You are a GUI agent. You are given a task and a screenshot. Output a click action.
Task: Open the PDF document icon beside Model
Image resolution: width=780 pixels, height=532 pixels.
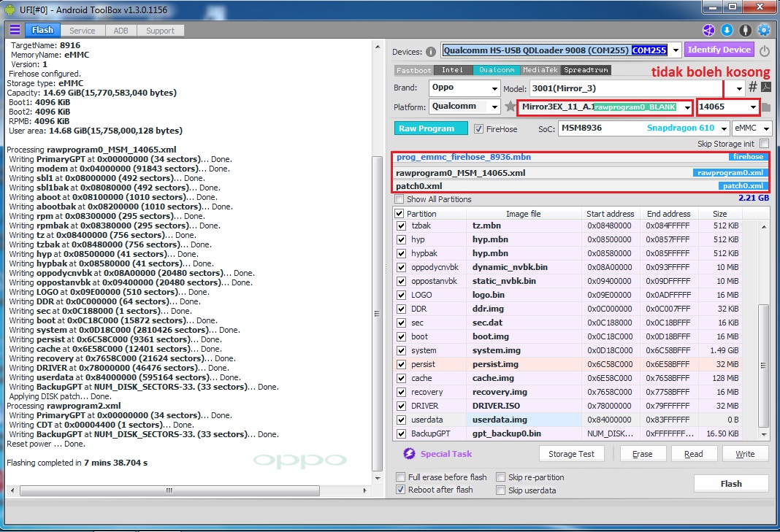coord(765,87)
